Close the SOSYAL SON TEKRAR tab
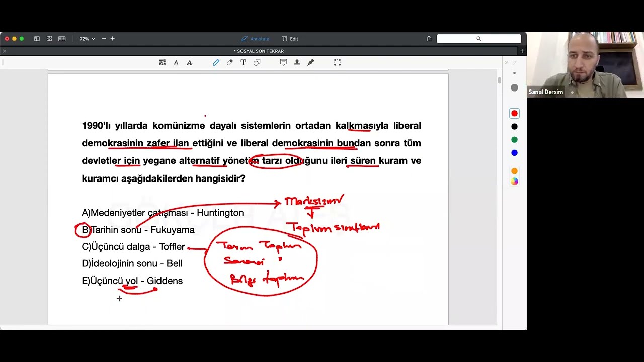The image size is (644, 362). click(5, 51)
